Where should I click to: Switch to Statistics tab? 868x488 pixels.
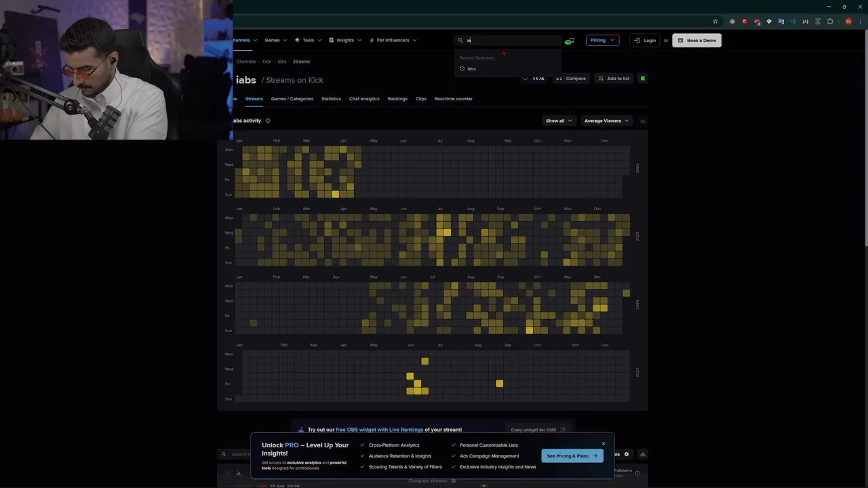click(331, 99)
